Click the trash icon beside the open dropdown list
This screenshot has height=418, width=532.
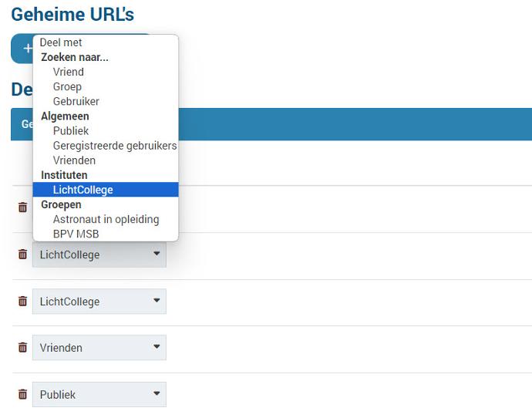click(22, 207)
